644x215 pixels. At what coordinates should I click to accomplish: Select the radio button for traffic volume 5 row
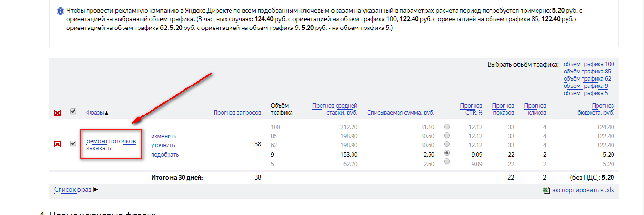pos(446,161)
